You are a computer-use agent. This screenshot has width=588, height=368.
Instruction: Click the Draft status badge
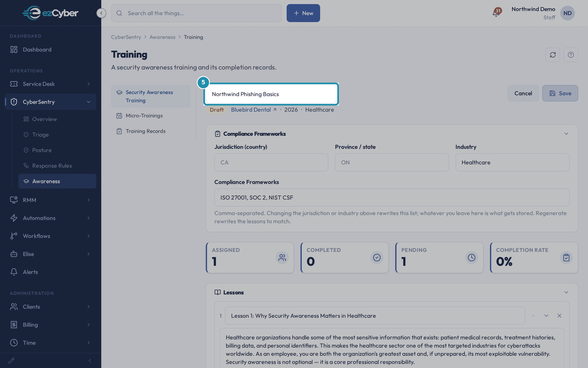216,110
